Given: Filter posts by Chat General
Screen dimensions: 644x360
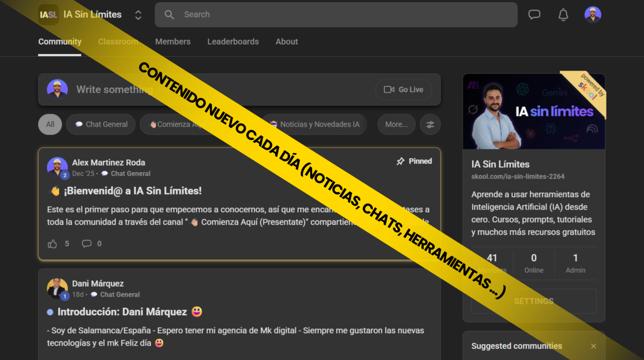Looking at the screenshot, I should (x=101, y=124).
